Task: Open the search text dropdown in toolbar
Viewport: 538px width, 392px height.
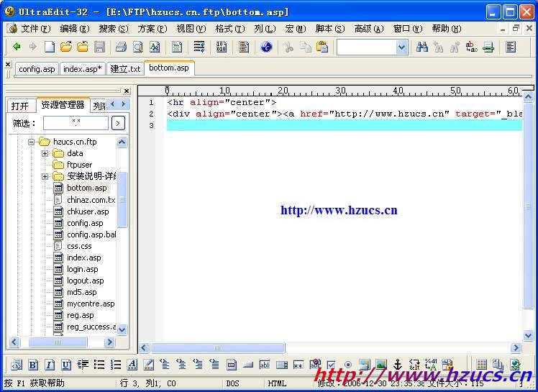Action: pos(402,47)
